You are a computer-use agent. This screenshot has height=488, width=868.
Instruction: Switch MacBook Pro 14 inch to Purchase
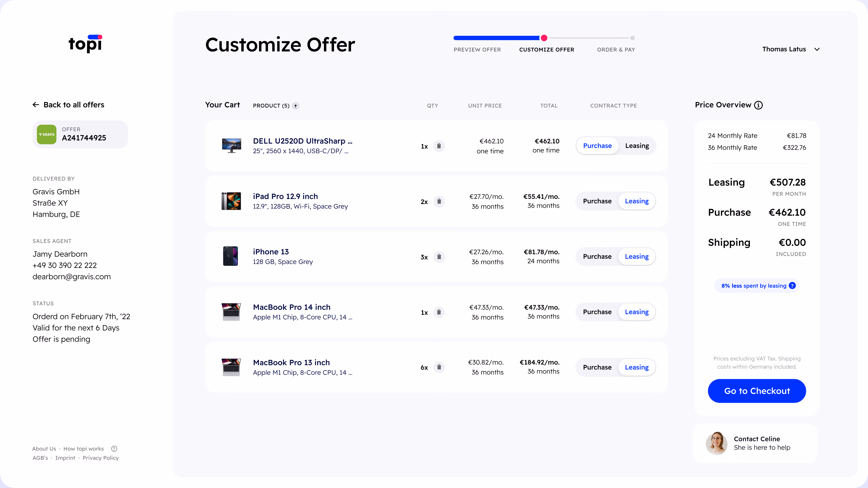click(597, 312)
